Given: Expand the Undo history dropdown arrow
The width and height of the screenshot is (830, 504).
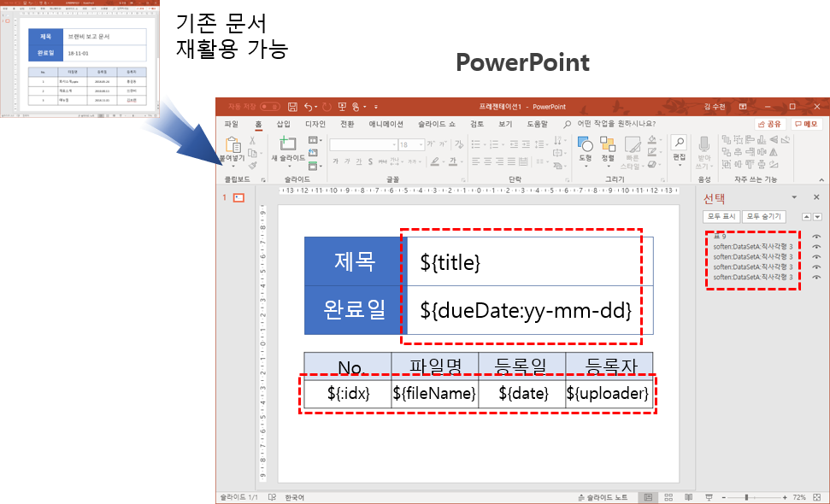Looking at the screenshot, I should pos(316,108).
